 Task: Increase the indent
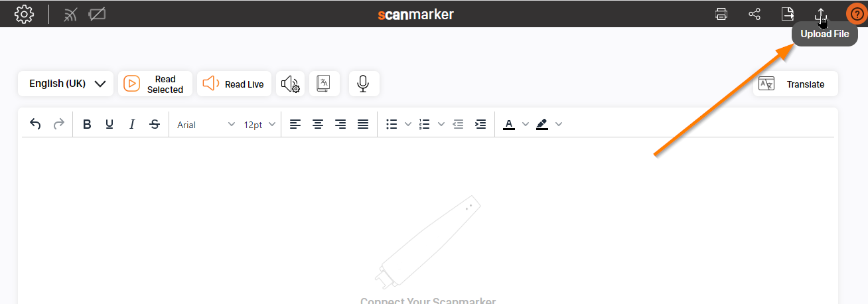480,124
